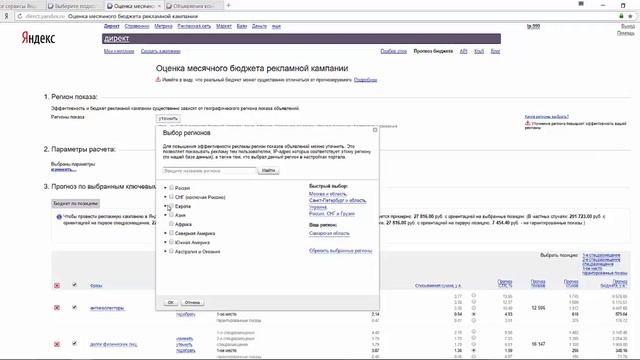Switch to the Выберите browser tab

click(x=73, y=6)
